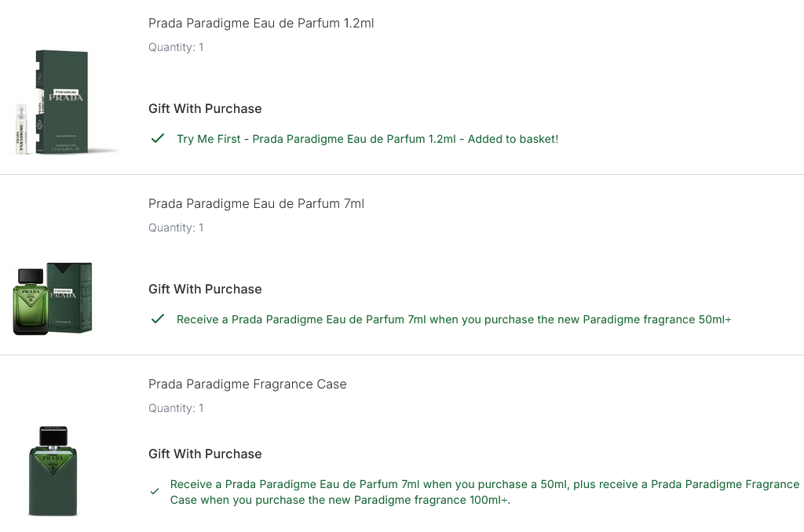Click the Quantity: 1 label for Fragrance Case
The width and height of the screenshot is (804, 532).
point(176,409)
